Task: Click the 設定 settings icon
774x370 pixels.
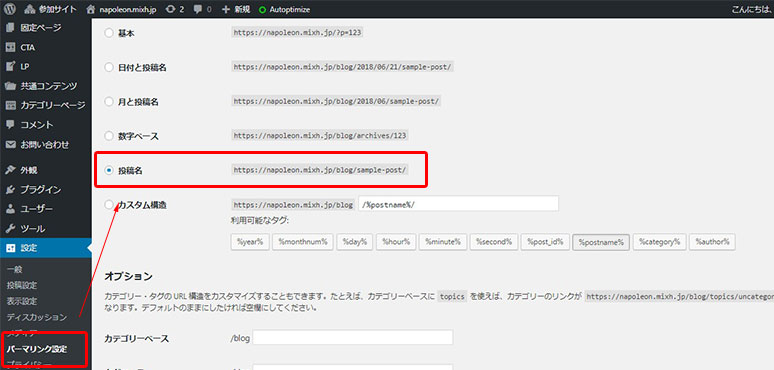Action: 10,248
